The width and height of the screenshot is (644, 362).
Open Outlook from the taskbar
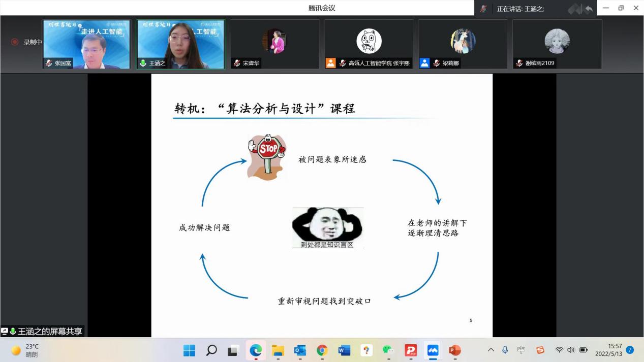click(x=300, y=350)
